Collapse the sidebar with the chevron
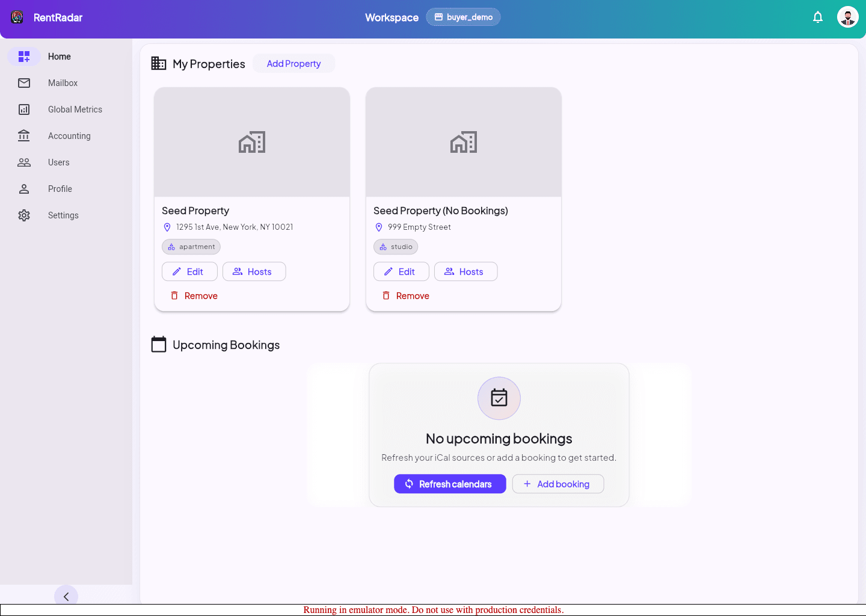This screenshot has height=616, width=866. tap(66, 596)
